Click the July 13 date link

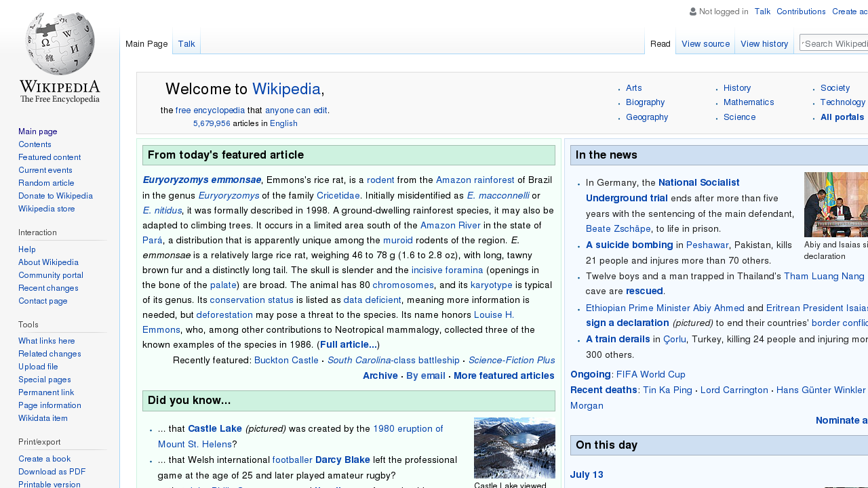(587, 474)
